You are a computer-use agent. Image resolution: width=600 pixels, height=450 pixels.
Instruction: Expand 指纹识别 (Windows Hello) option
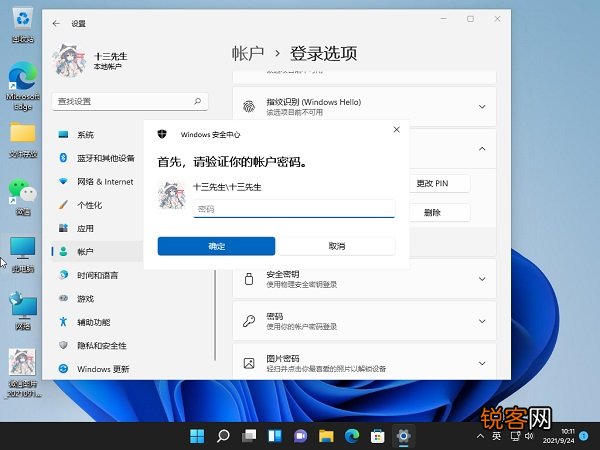[482, 107]
